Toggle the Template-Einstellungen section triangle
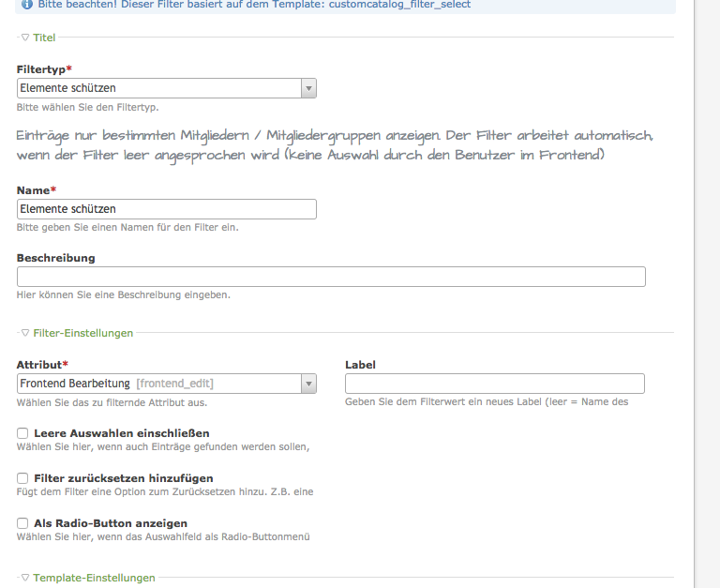 pyautogui.click(x=25, y=579)
